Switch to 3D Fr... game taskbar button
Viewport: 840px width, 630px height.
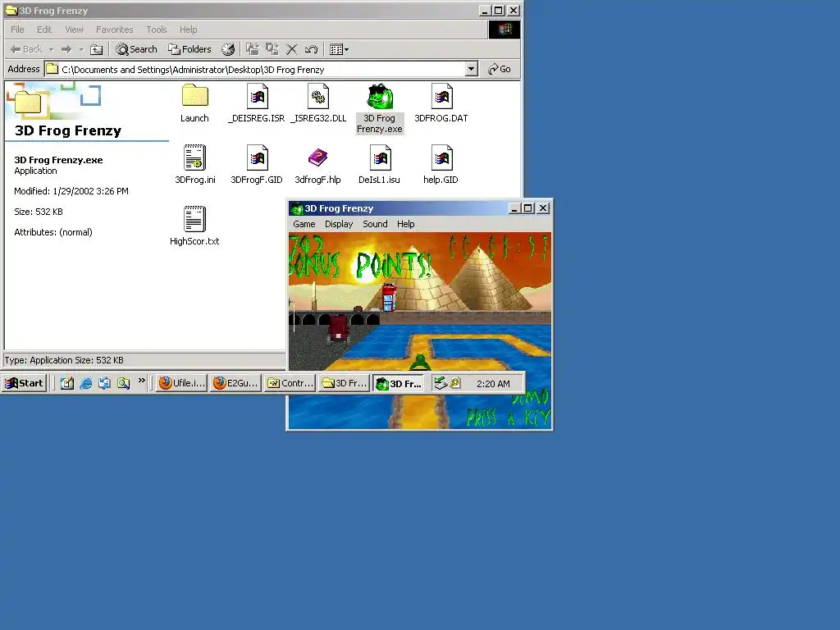coord(399,383)
